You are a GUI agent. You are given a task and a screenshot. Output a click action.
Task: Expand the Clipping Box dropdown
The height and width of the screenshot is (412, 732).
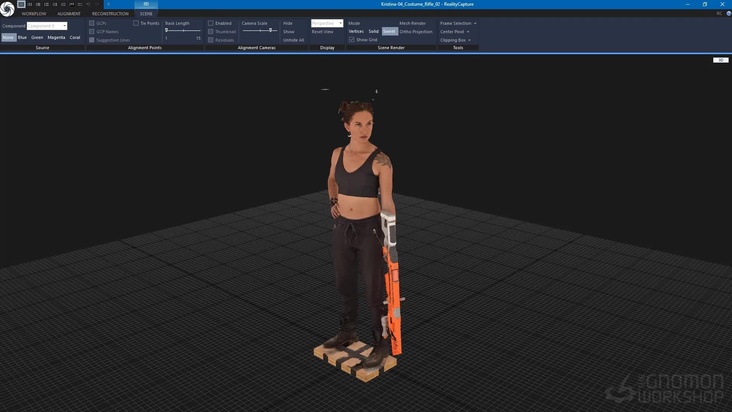[x=455, y=40]
